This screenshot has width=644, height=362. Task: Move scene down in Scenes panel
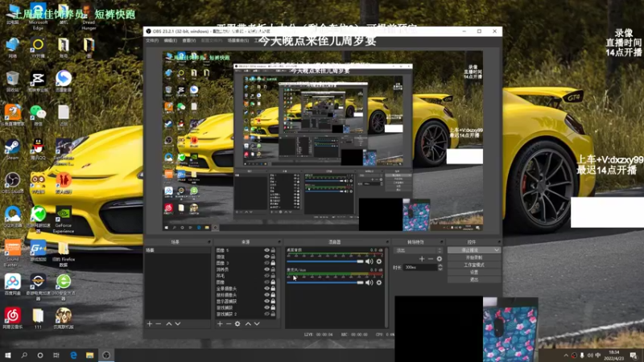point(178,324)
